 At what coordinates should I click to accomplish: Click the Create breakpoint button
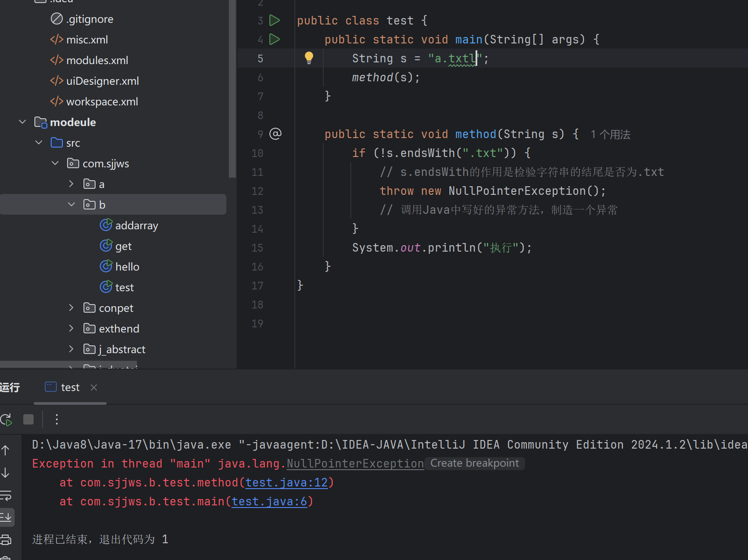click(474, 463)
